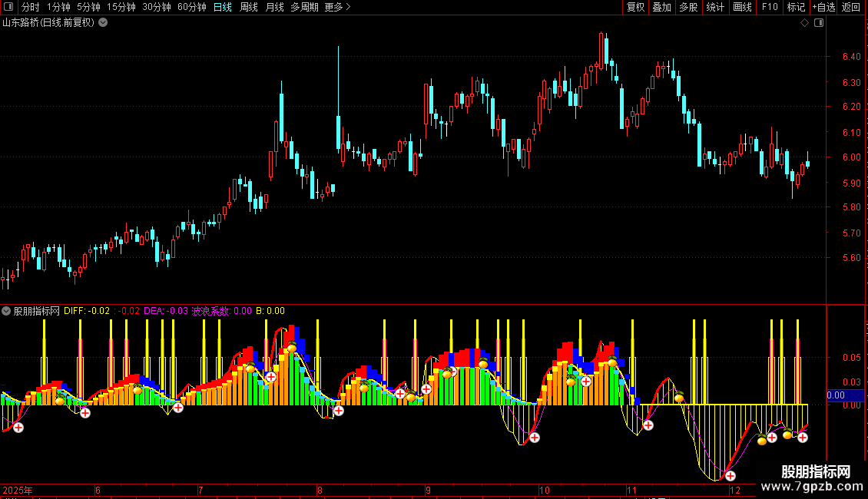Viewport: 868px width, 499px height.
Task: Click the DIFF: -0.02 readout
Action: tap(87, 311)
